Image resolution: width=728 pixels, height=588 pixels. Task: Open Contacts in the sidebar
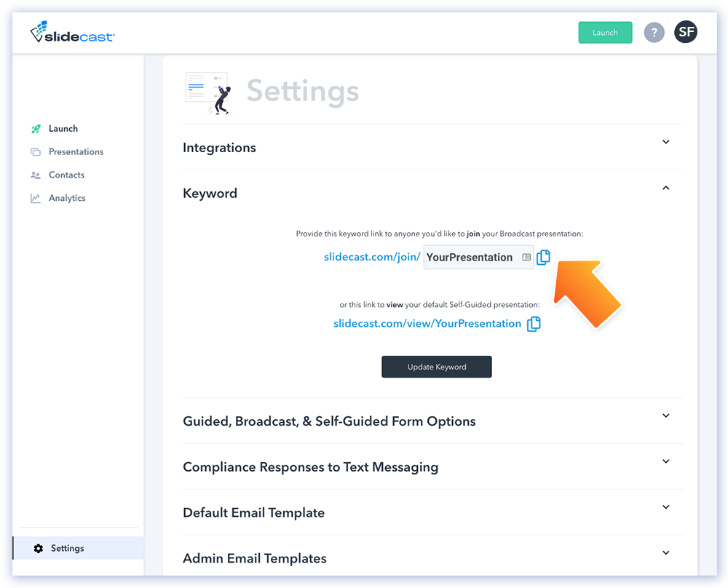pyautogui.click(x=66, y=175)
